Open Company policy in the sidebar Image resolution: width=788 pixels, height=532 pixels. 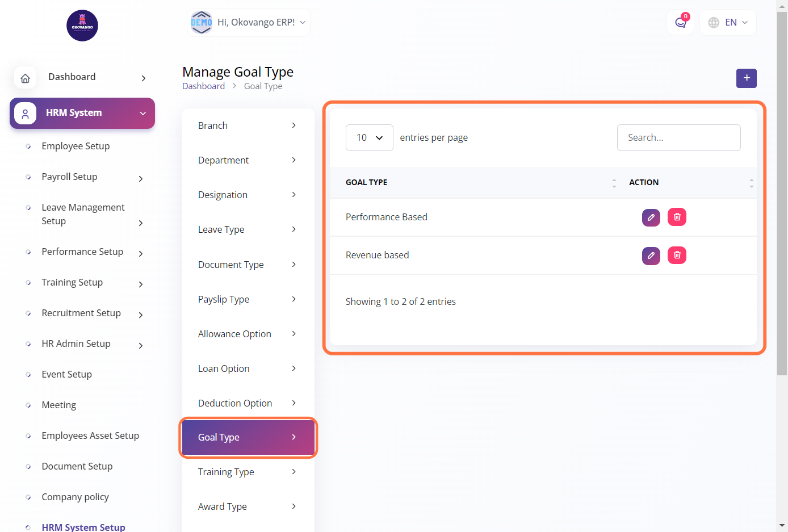[x=75, y=497]
